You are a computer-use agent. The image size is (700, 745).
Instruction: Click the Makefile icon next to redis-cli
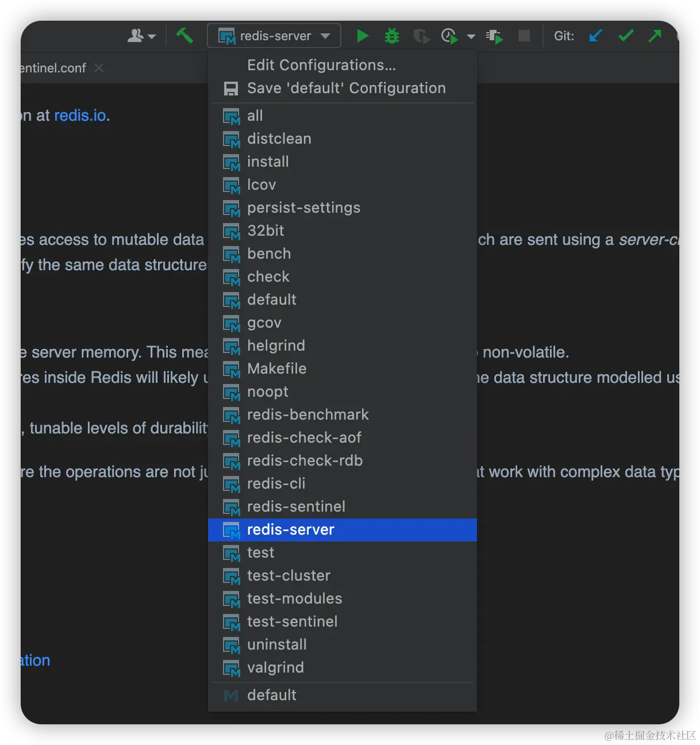point(232,485)
